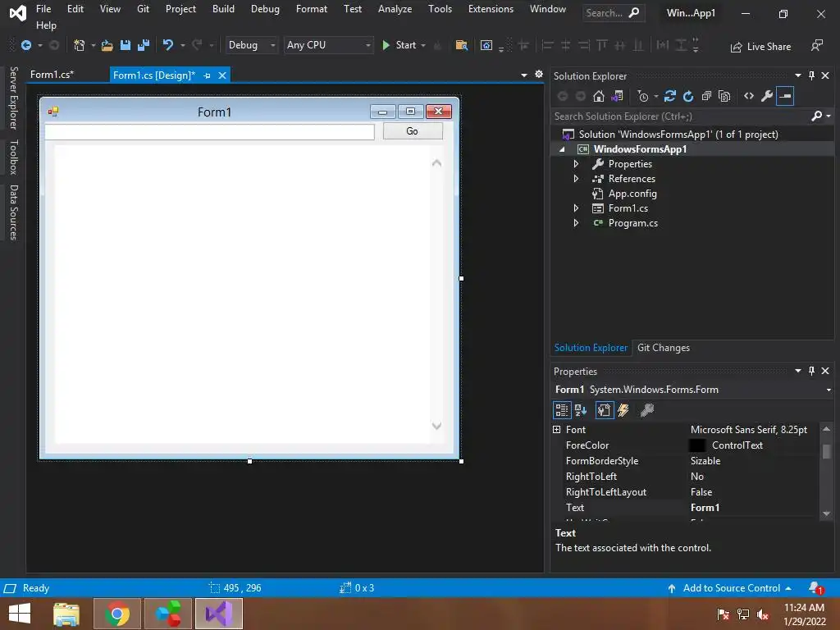Click the Search Solution Explorer field
Screen dimensions: 840x630
pos(682,116)
